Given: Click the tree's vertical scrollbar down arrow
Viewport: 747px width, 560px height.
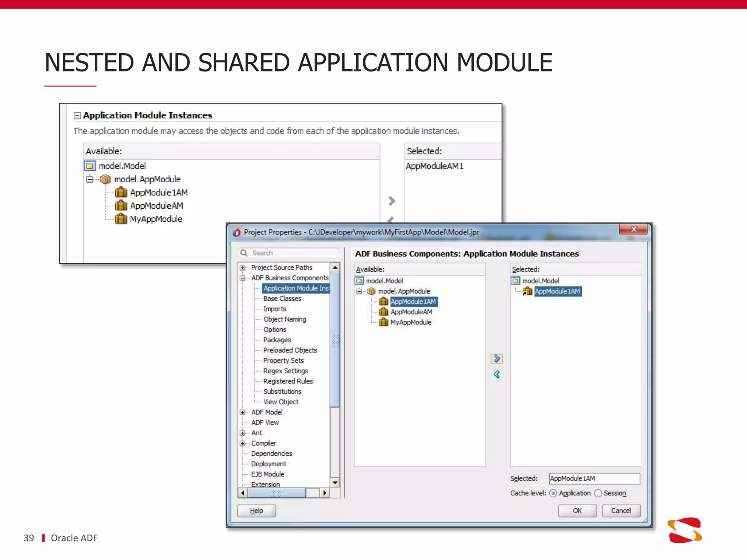Looking at the screenshot, I should (335, 483).
